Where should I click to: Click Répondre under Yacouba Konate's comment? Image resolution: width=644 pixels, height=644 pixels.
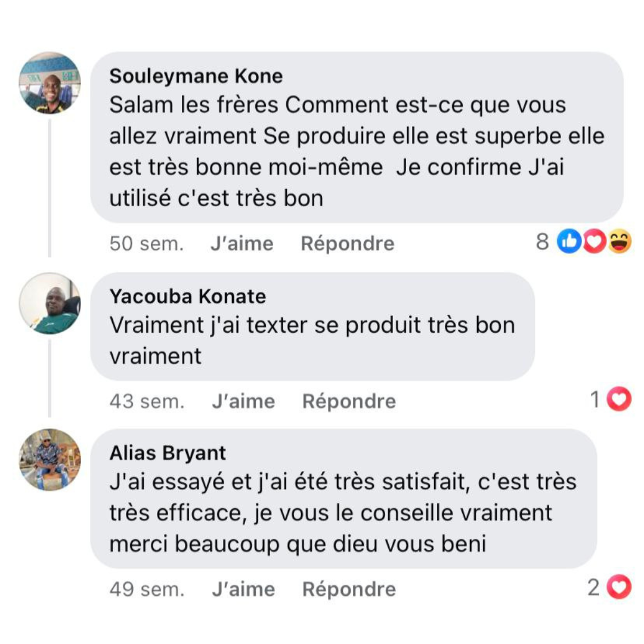[x=349, y=401]
